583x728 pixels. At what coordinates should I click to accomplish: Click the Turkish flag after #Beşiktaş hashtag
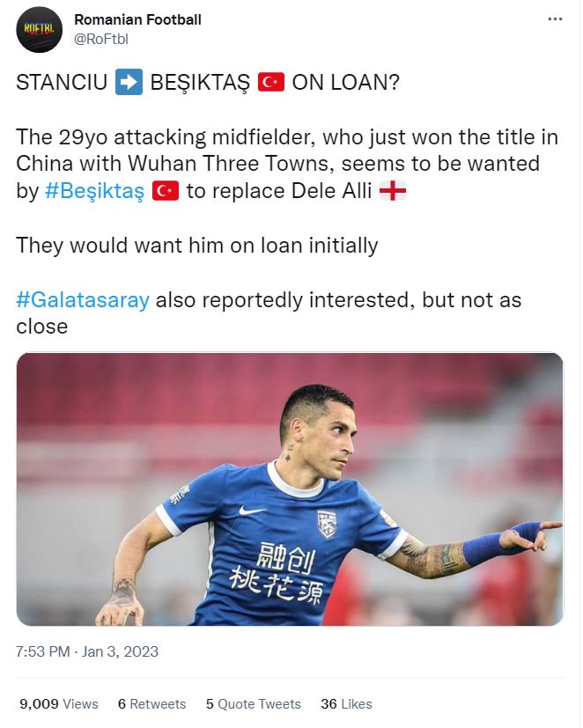tap(165, 191)
